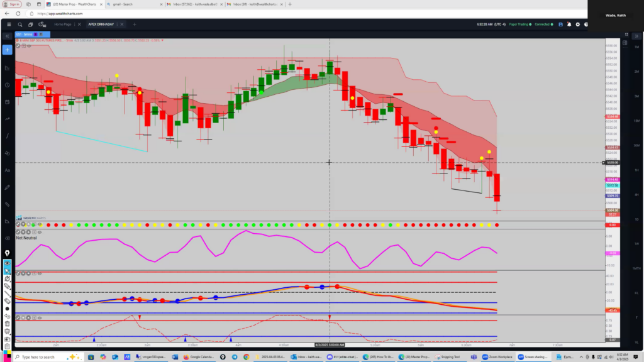Pick the black dot pen size
644x362 pixels.
coord(8,309)
